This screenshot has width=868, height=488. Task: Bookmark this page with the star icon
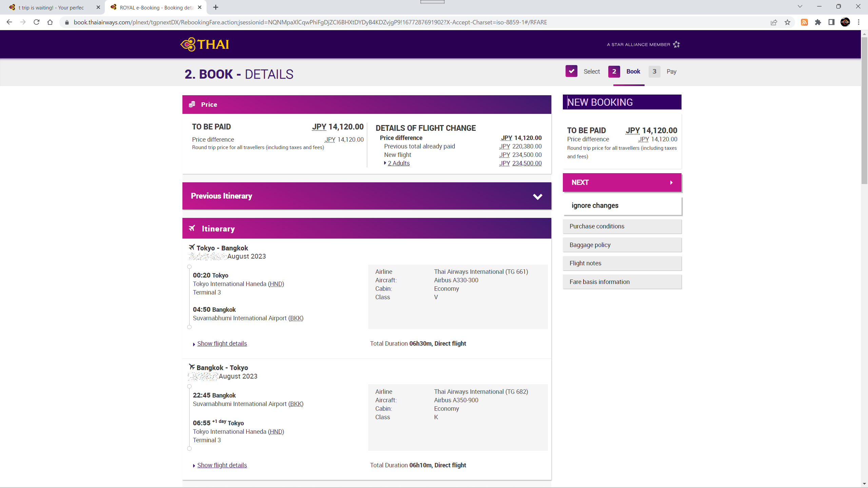point(787,22)
